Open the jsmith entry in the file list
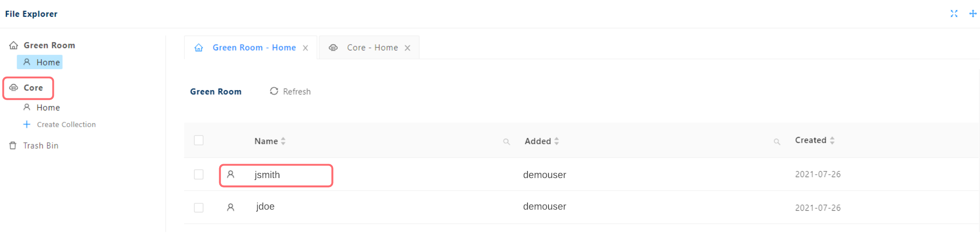 [267, 174]
